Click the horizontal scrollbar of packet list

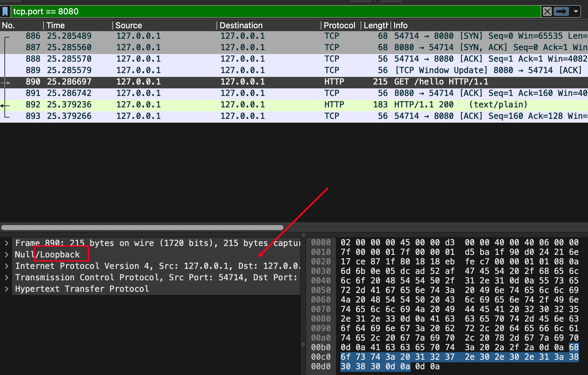142,228
